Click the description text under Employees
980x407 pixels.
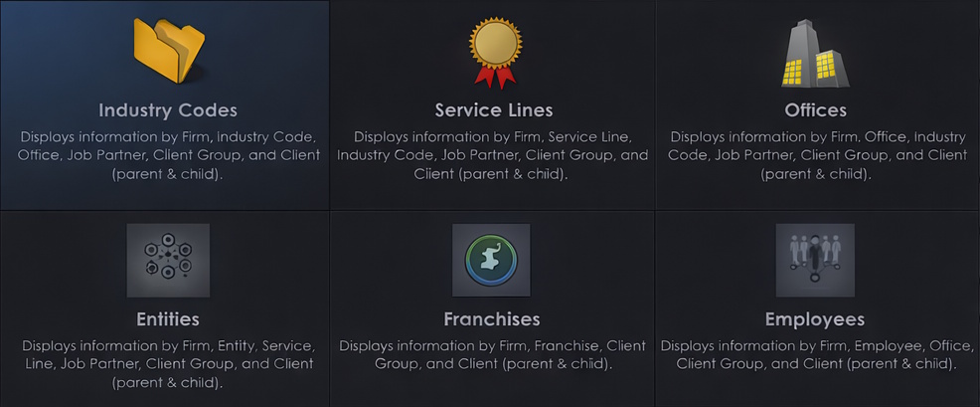[814, 354]
